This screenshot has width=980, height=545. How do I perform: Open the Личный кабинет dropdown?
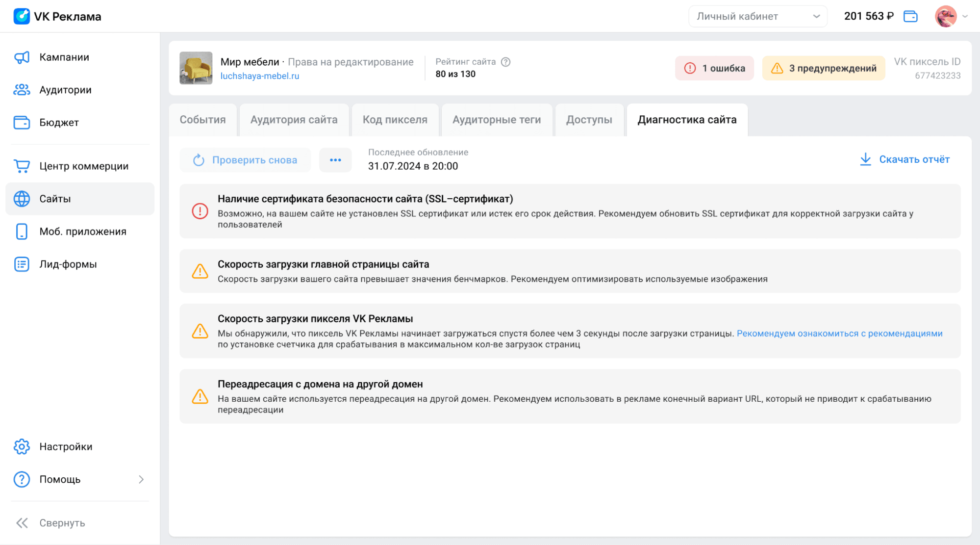pos(758,16)
